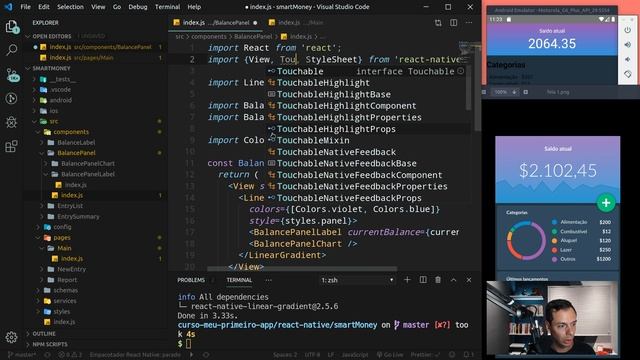Viewport: 640px width, 360px height.
Task: Click emulator rotate screen icon
Action: (x=628, y=74)
